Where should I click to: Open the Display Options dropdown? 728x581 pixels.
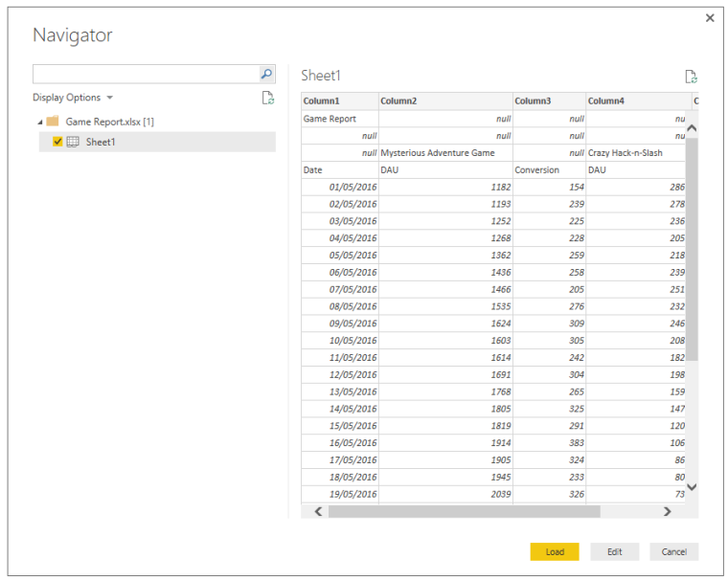coord(73,98)
